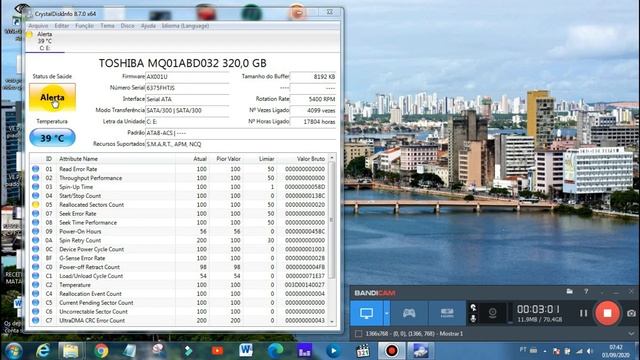This screenshot has height=360, width=640.
Task: Launch Microsoft Edge from the taskbar
Action: tap(275, 351)
